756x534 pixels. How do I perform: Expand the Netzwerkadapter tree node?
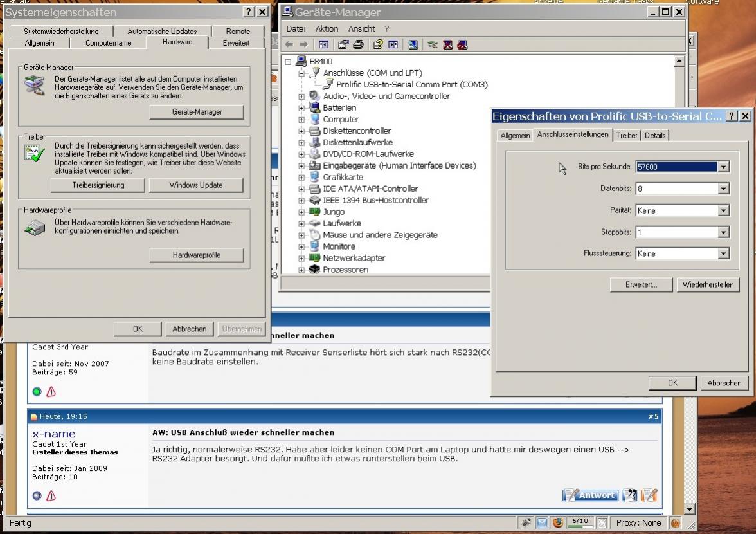302,258
